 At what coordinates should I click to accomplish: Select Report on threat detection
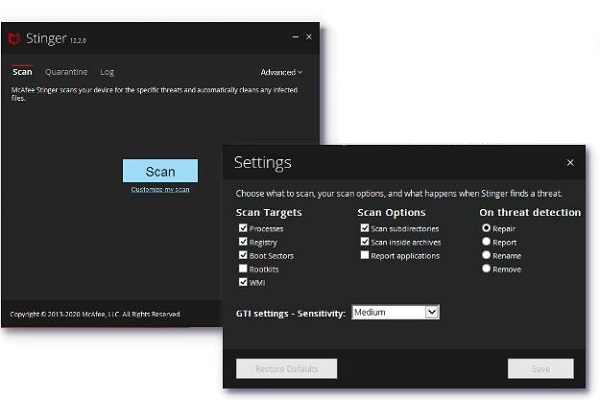pos(486,242)
